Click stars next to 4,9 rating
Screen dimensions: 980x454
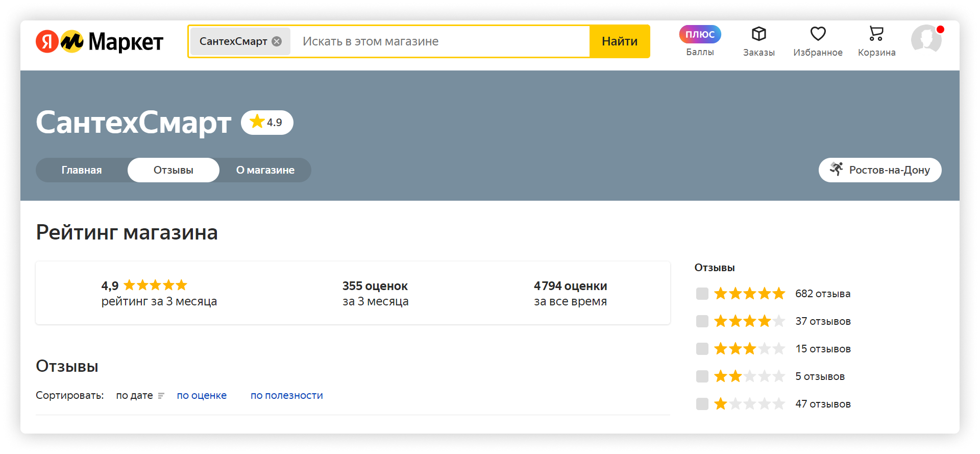point(156,285)
